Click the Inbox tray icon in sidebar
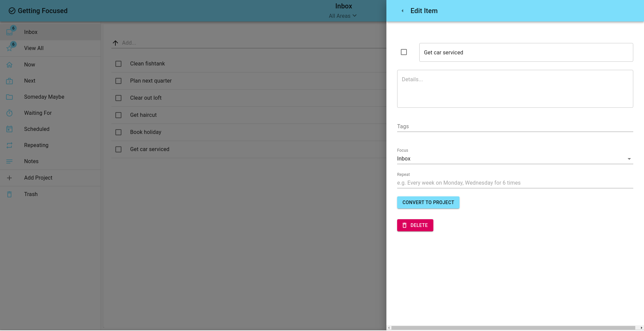 pos(9,32)
